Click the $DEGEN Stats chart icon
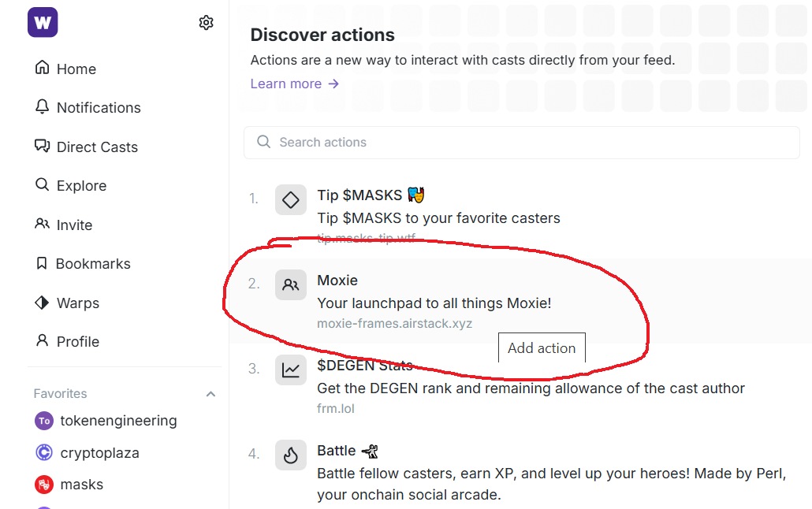Image resolution: width=812 pixels, height=509 pixels. pos(290,370)
